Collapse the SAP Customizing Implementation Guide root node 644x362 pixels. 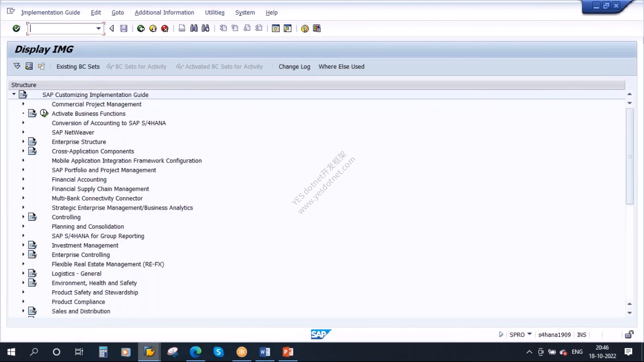14,94
